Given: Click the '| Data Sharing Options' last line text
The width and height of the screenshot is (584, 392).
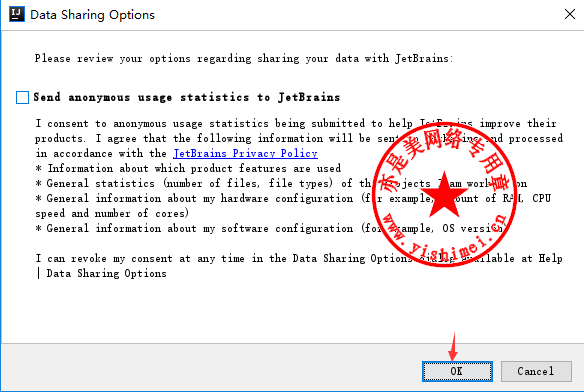Looking at the screenshot, I should coord(101,273).
